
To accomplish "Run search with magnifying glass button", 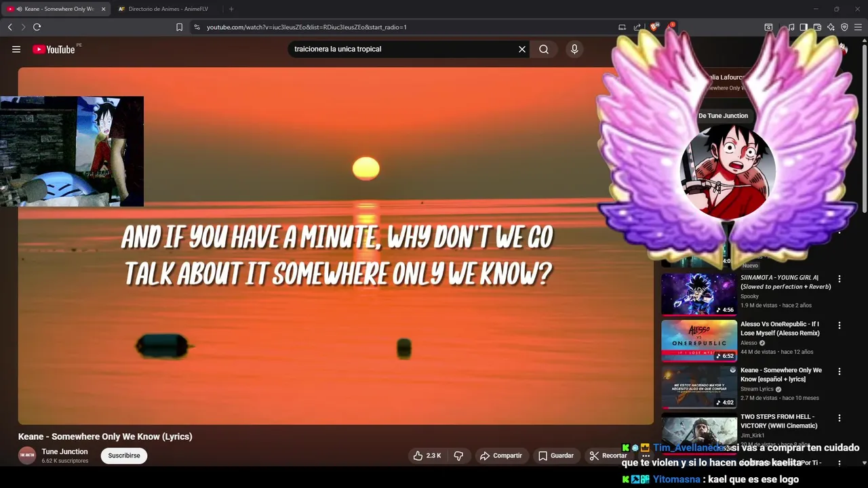I will [x=544, y=49].
